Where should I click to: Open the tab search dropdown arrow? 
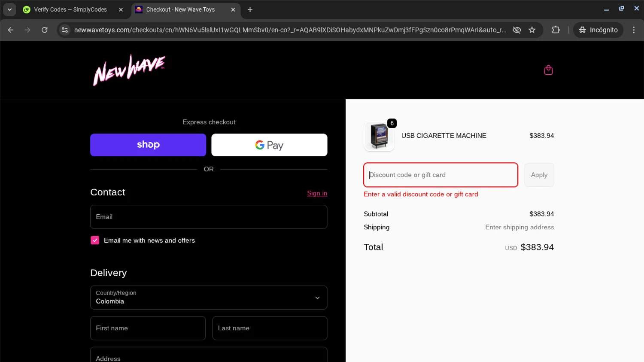tap(9, 9)
